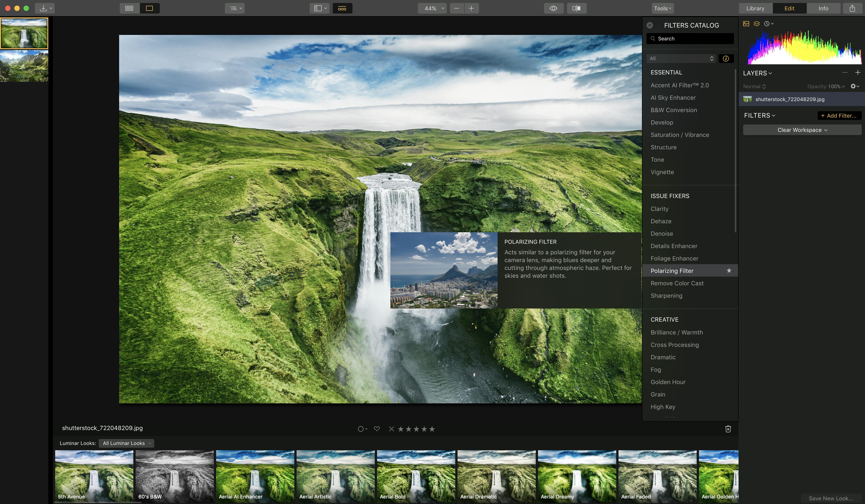Collapse the FILTERS section

pos(760,116)
